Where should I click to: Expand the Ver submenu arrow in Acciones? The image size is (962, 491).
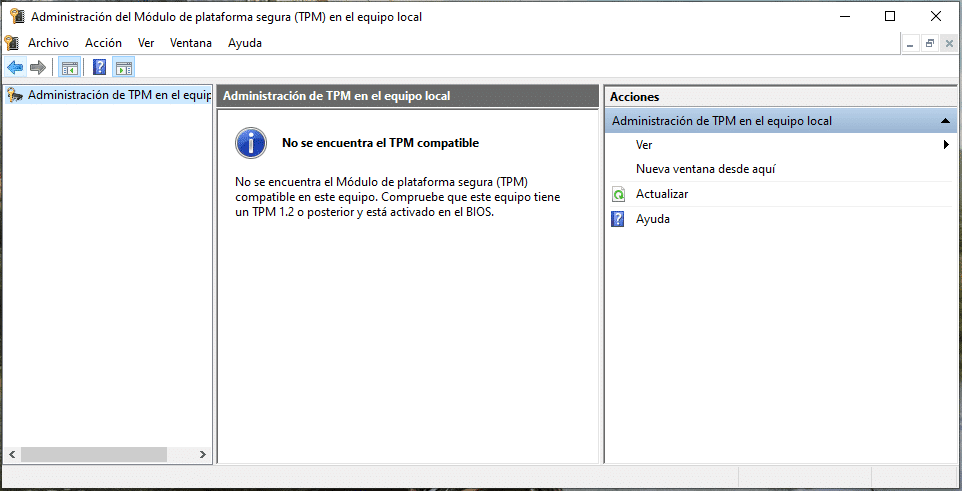pyautogui.click(x=946, y=145)
